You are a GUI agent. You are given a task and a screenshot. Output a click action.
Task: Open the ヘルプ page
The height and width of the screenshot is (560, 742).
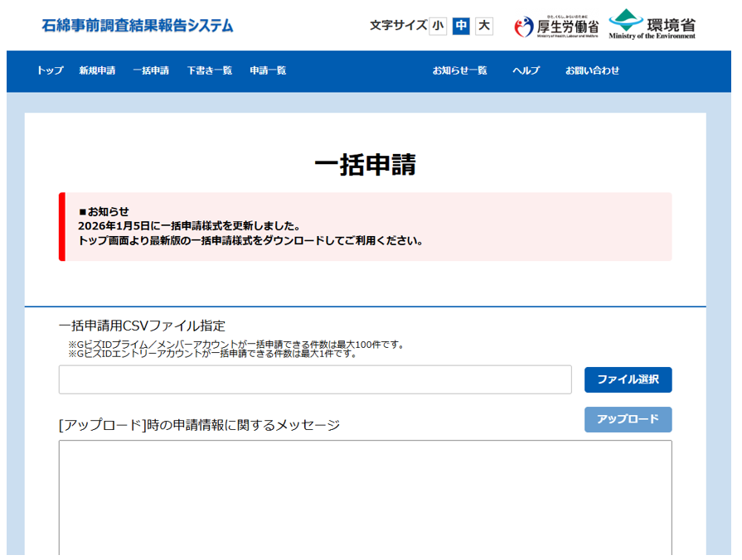526,70
